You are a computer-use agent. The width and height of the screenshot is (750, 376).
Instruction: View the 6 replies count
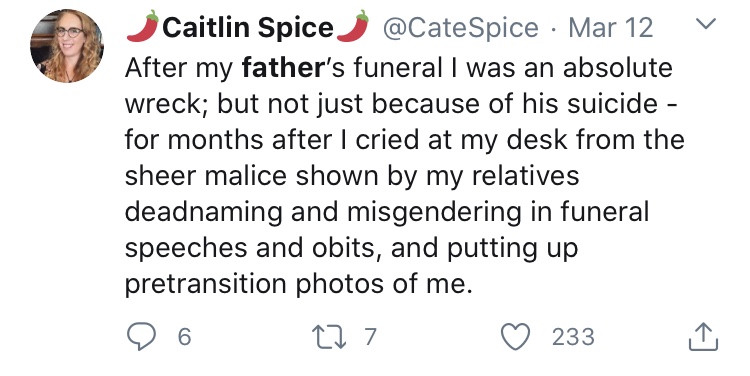[x=184, y=337]
